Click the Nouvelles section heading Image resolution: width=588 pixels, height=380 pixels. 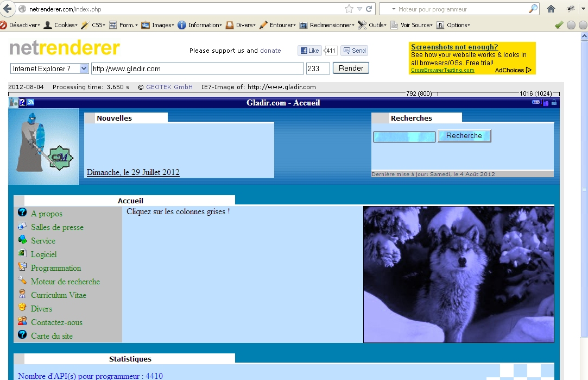click(115, 119)
